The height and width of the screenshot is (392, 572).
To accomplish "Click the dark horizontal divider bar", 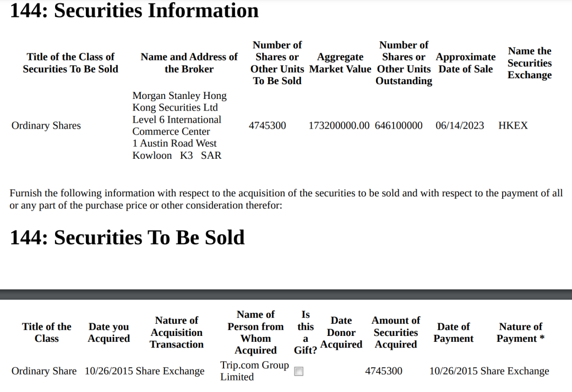I will (286, 295).
